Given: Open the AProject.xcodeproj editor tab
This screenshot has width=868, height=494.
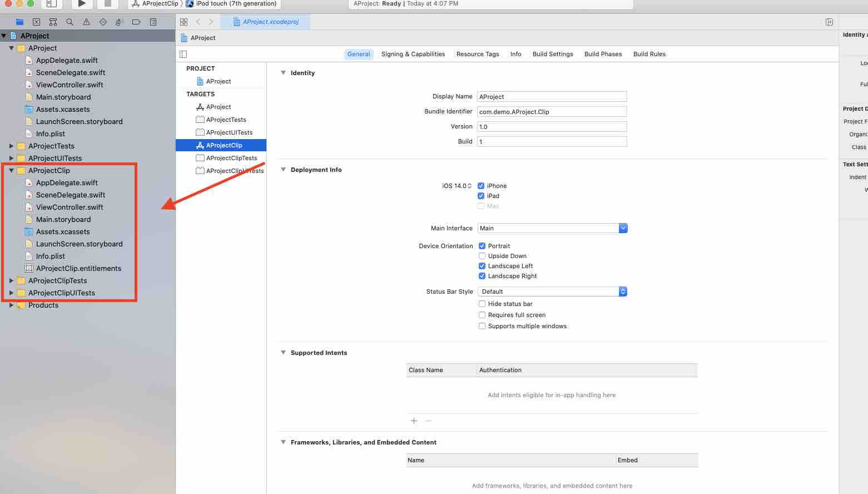Looking at the screenshot, I should click(x=265, y=22).
